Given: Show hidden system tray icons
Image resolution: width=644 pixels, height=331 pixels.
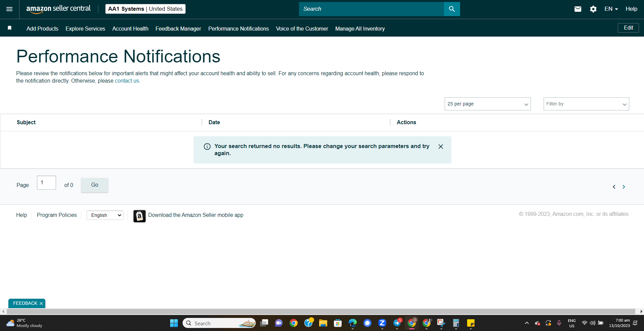Looking at the screenshot, I should click(527, 323).
